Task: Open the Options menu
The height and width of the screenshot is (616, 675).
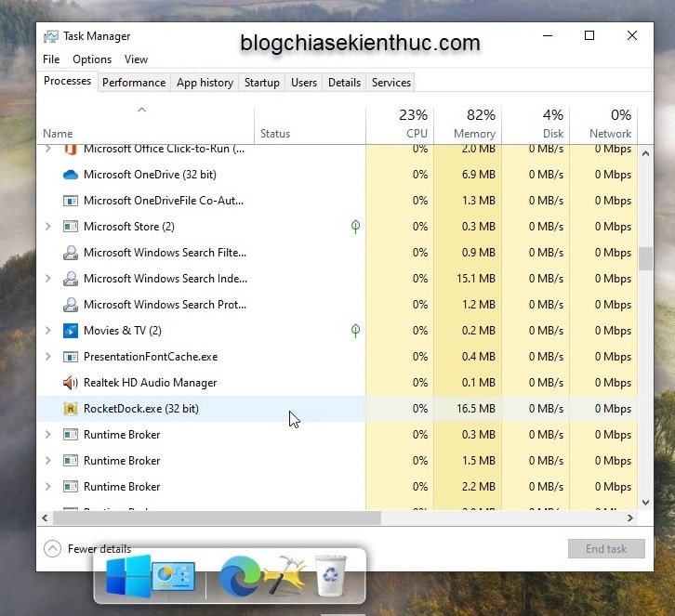Action: [92, 59]
